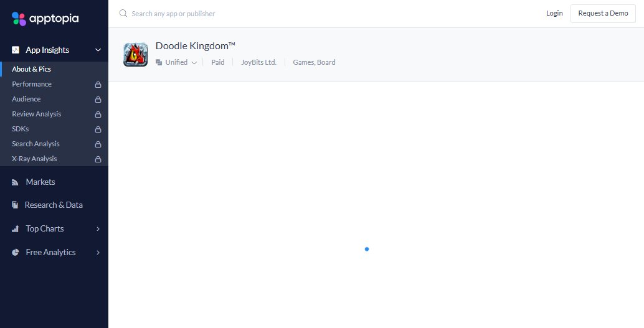Click the Research & Data document icon
644x328 pixels.
pos(15,205)
